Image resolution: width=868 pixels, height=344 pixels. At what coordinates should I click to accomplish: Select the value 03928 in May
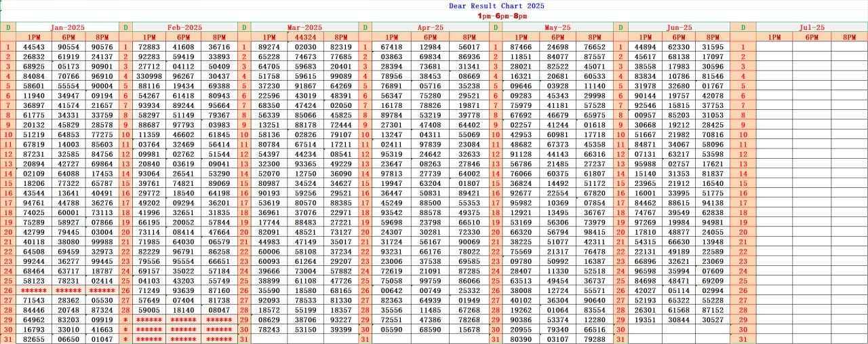pyautogui.click(x=557, y=86)
